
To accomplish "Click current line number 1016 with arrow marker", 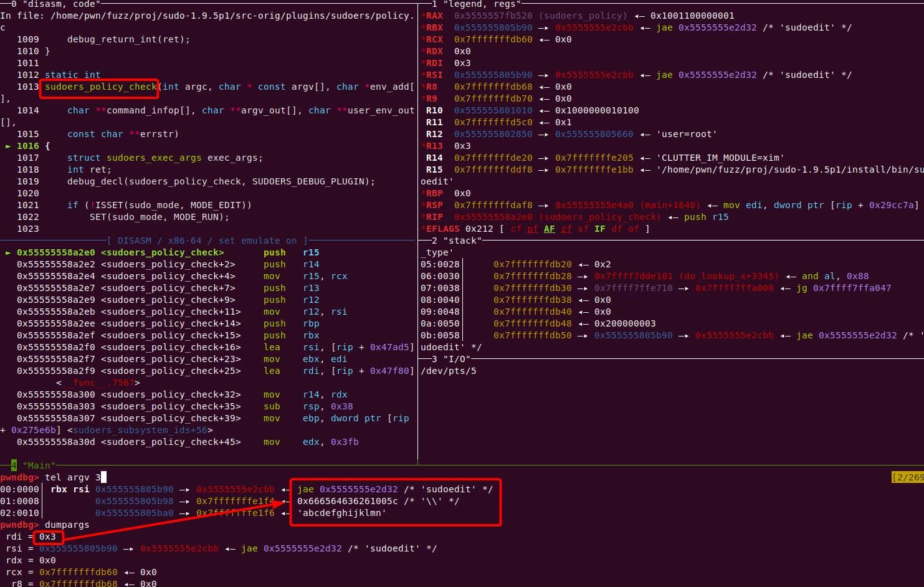I will [27, 146].
